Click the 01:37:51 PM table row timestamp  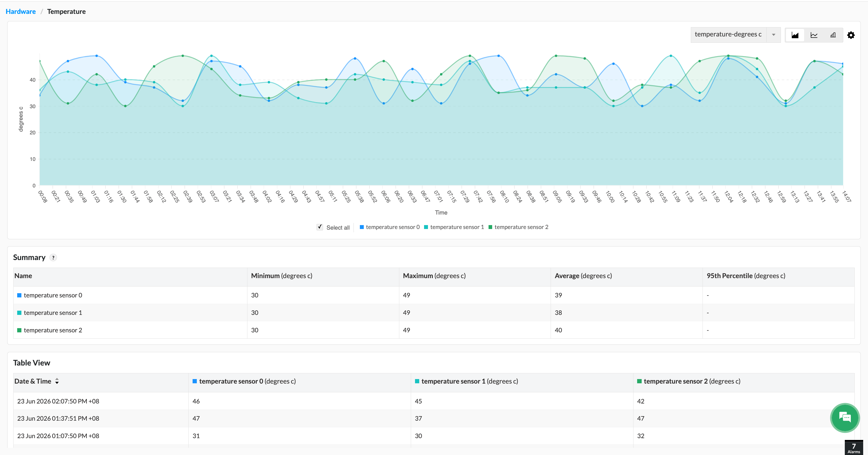pos(58,419)
